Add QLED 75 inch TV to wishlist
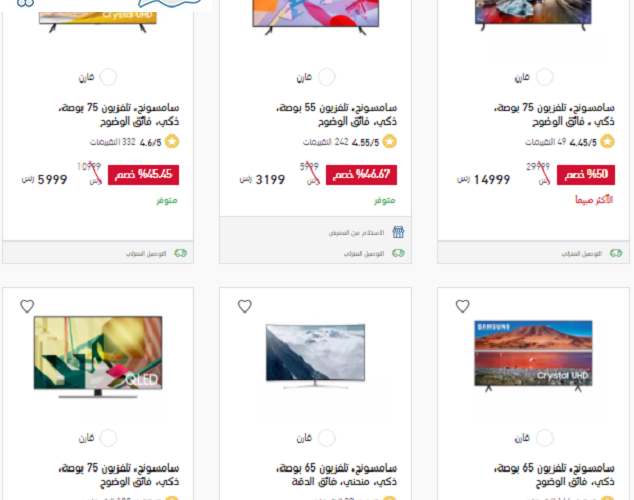The width and height of the screenshot is (634, 500). 27,306
